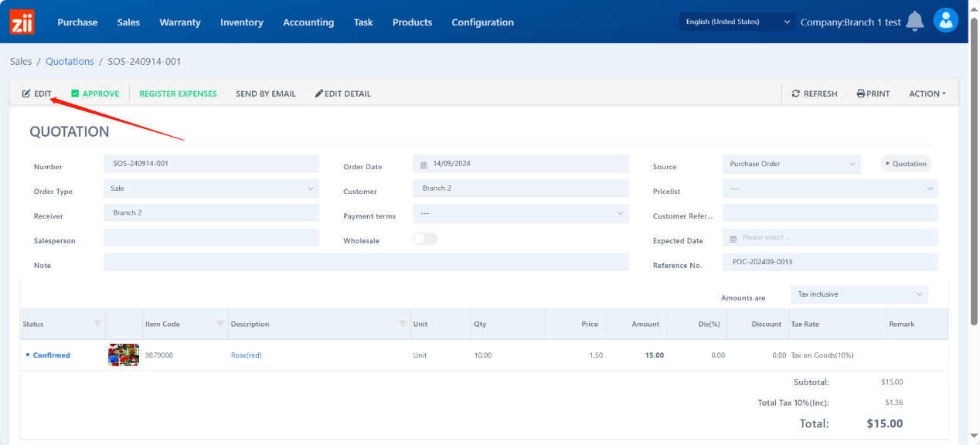The height and width of the screenshot is (445, 980).
Task: Click the Zii logo icon
Action: pos(22,22)
